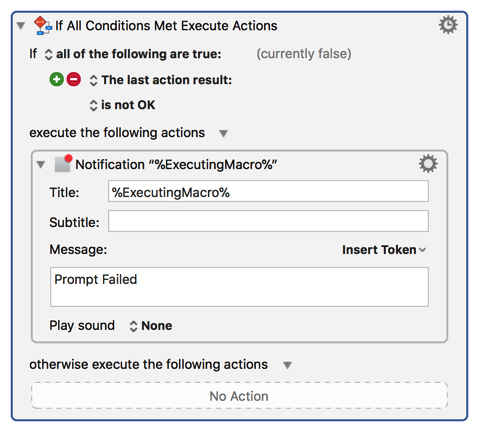Click into the empty Subtitle field

click(268, 221)
